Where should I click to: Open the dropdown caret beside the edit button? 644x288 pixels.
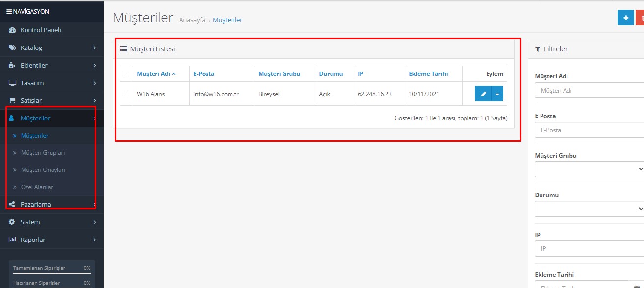click(x=497, y=94)
